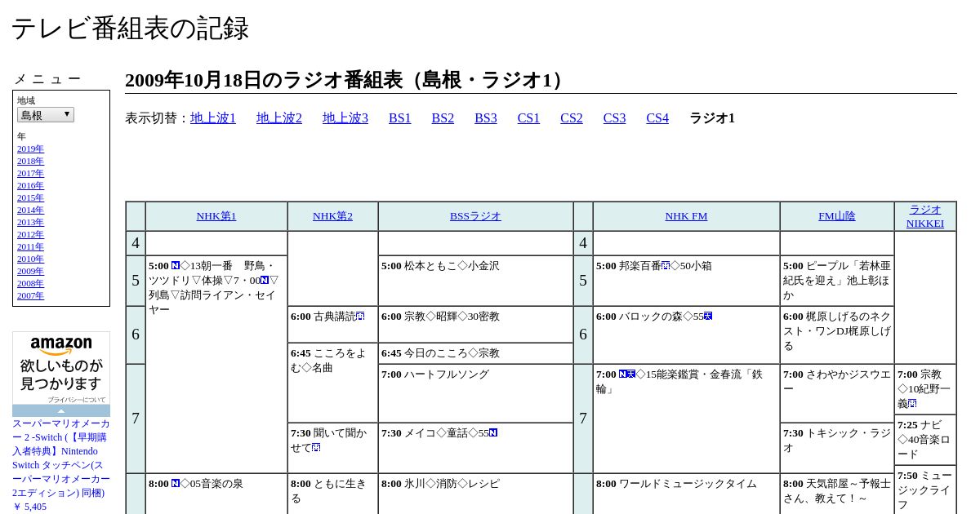Switch to the BS3 listings
Image resolution: width=980 pixels, height=514 pixels.
tap(486, 118)
